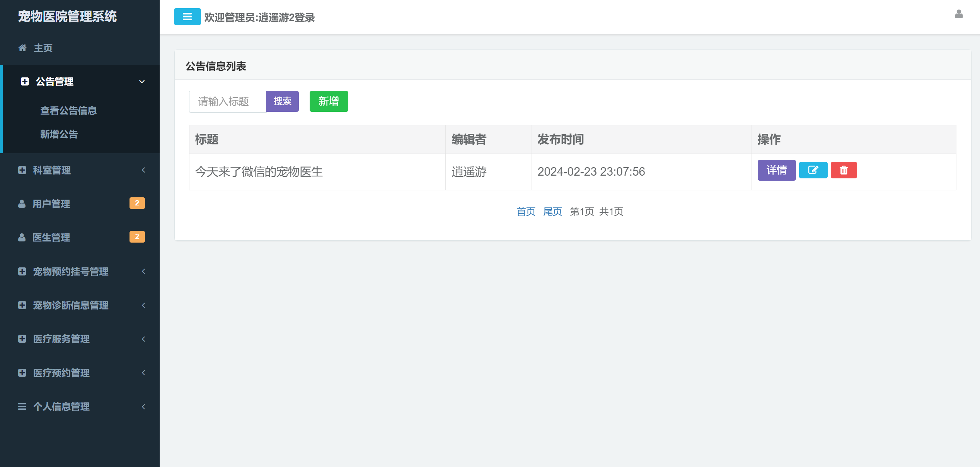This screenshot has height=467, width=980.
Task: Toggle the sidebar with the hamburger button
Action: [x=187, y=17]
